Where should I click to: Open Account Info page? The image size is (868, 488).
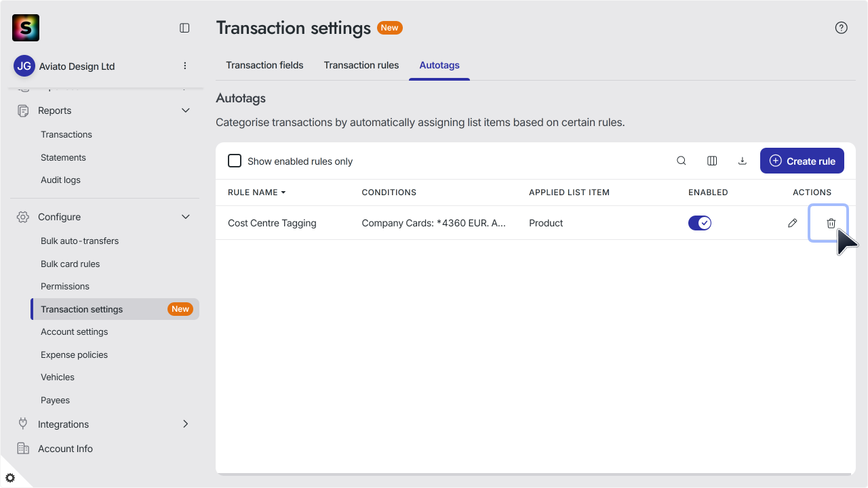coord(65,449)
